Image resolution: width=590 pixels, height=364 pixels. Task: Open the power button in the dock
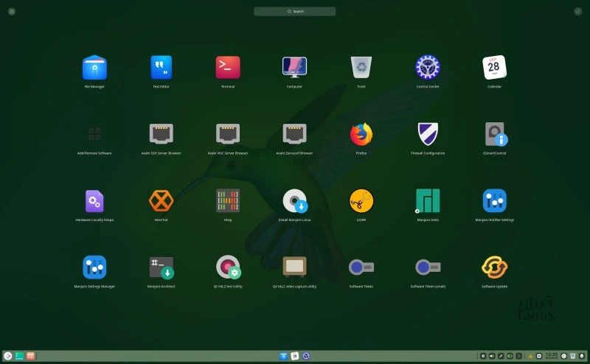click(563, 356)
